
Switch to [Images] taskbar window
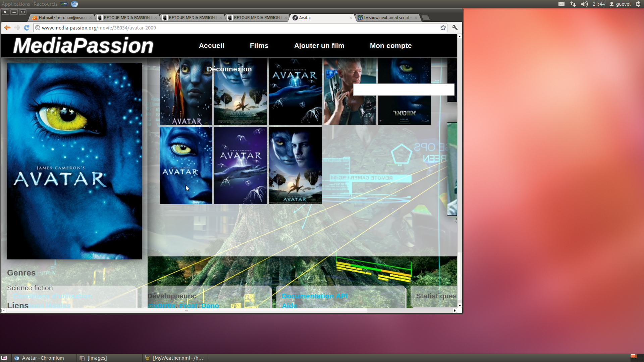pos(109,358)
